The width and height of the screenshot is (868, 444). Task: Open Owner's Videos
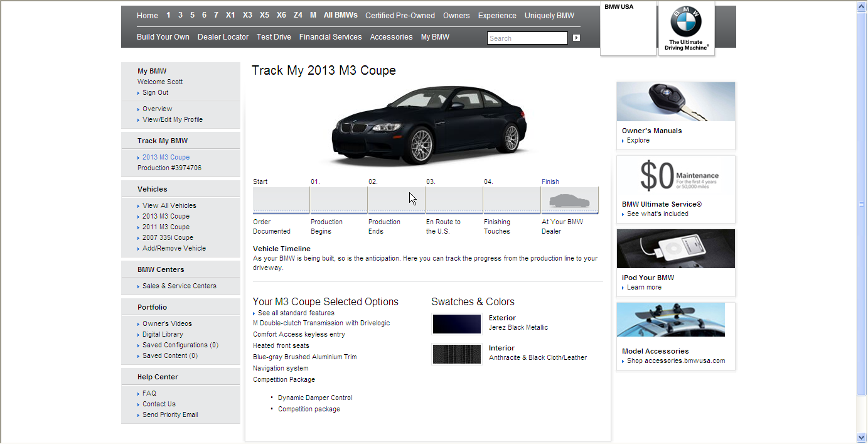[x=167, y=323]
